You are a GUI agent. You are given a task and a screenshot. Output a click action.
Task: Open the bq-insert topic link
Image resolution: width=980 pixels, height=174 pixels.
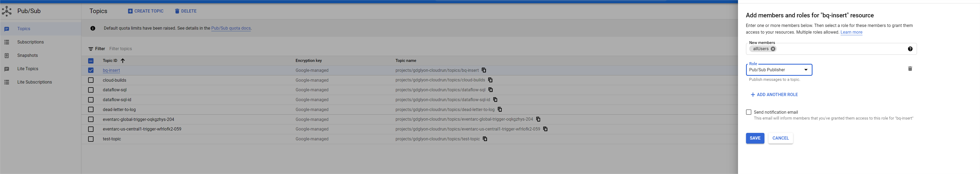point(111,70)
